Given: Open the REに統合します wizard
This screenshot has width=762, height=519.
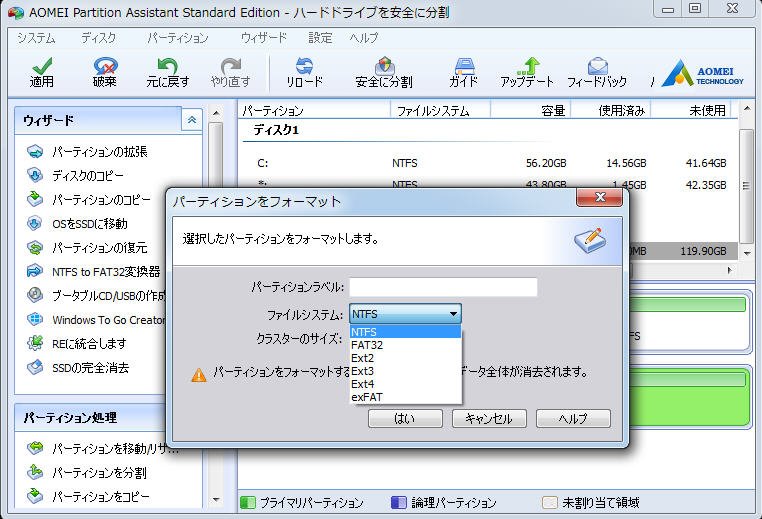Looking at the screenshot, I should 77,343.
